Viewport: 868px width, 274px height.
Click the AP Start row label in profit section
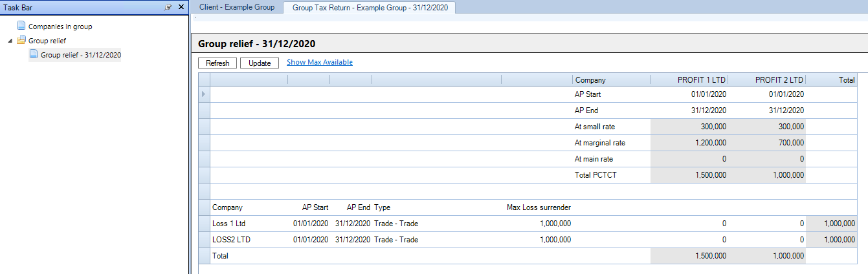pos(588,94)
